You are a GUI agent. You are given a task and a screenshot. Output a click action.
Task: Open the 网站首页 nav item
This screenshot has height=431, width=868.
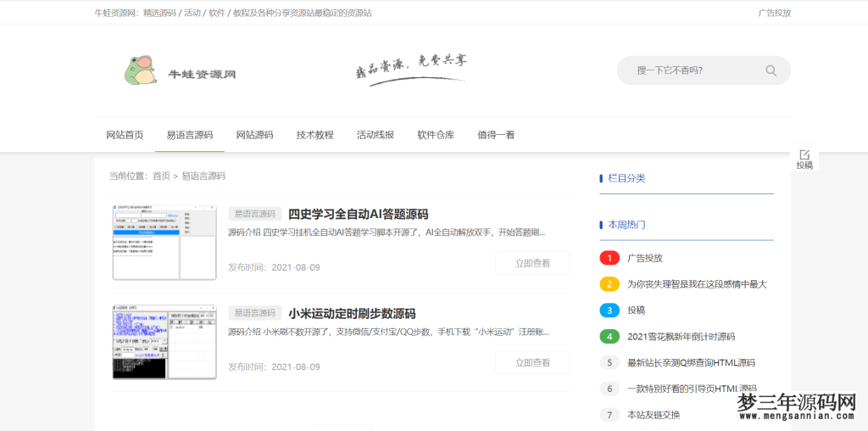tap(125, 135)
